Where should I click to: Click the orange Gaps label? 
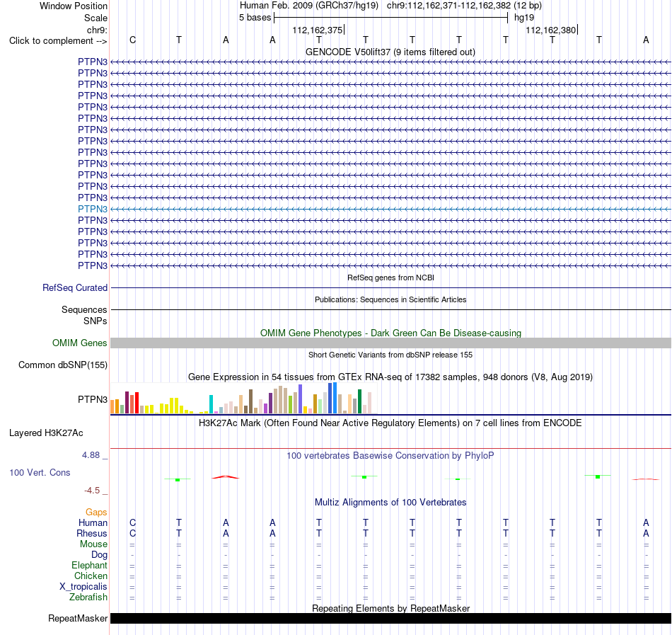click(96, 513)
